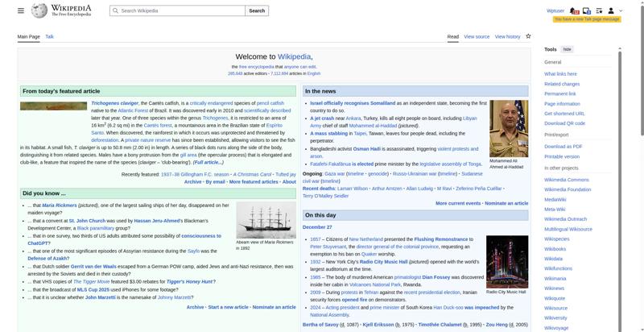This screenshot has width=644, height=332.
Task: Click the user avatar icon
Action: pos(612,10)
